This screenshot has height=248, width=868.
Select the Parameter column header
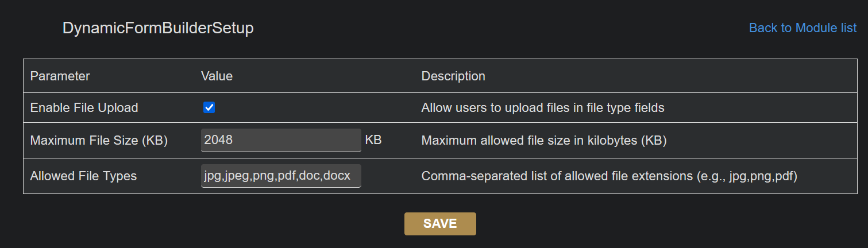[x=60, y=76]
